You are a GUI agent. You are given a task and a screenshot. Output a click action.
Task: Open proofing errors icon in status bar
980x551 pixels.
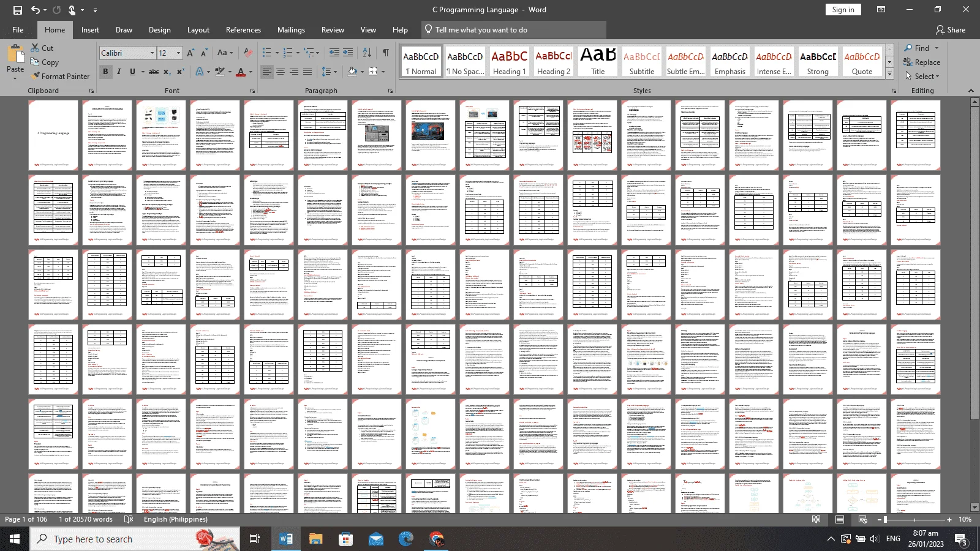[x=129, y=519]
